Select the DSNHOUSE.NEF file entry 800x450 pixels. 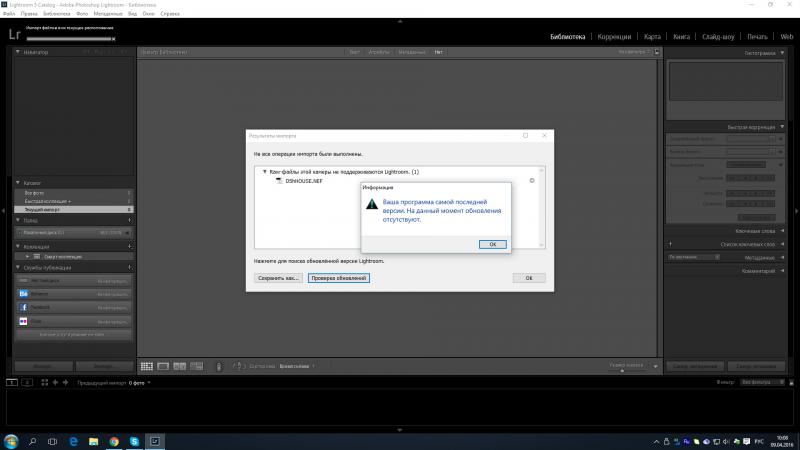304,181
